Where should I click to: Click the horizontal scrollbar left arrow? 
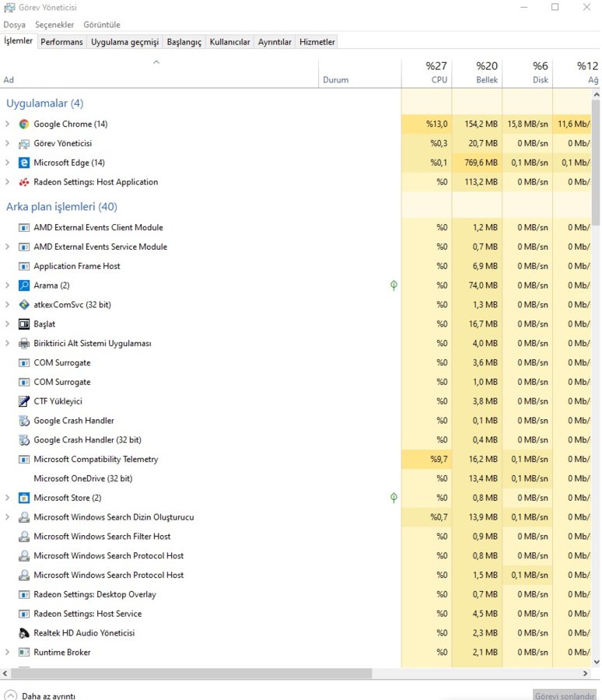coord(5,674)
